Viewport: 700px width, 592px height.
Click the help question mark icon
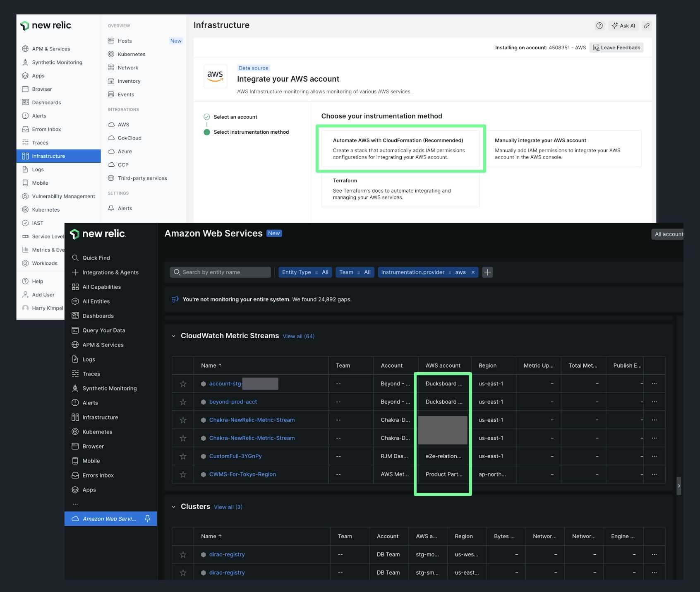pos(599,25)
